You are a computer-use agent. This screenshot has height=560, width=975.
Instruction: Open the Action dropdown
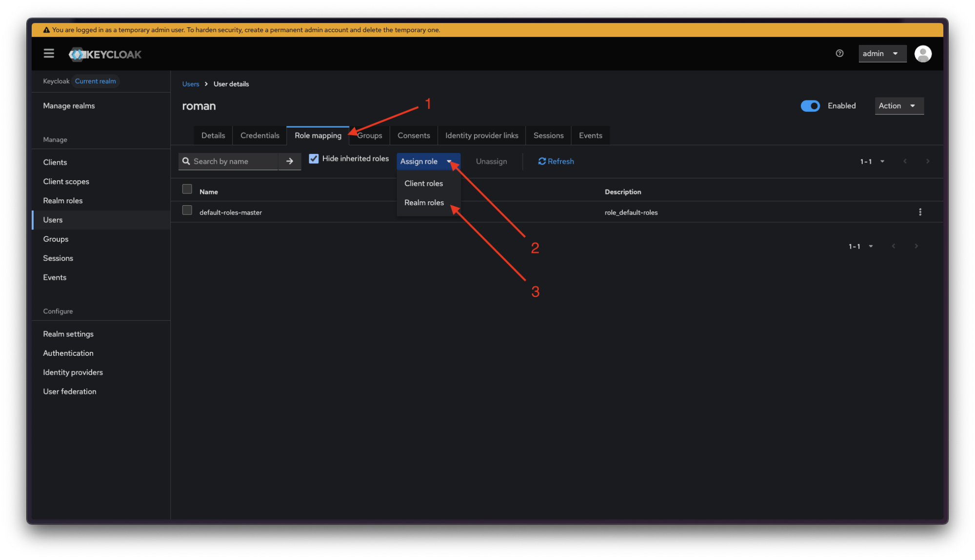click(x=899, y=106)
